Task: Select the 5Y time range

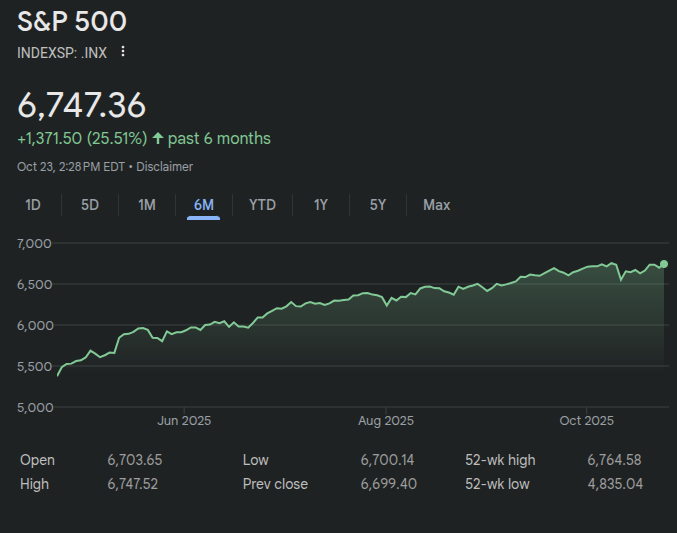Action: tap(377, 205)
